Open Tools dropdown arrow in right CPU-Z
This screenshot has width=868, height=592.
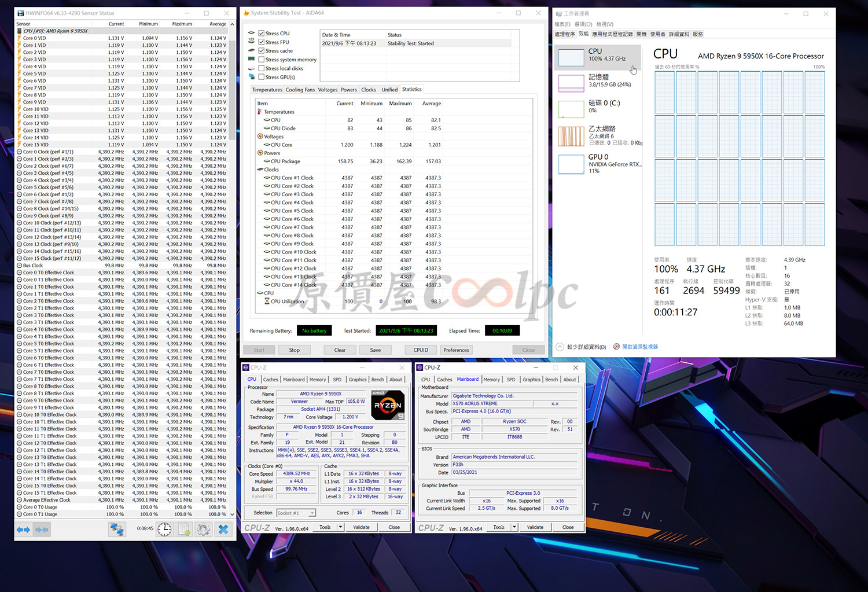click(514, 527)
